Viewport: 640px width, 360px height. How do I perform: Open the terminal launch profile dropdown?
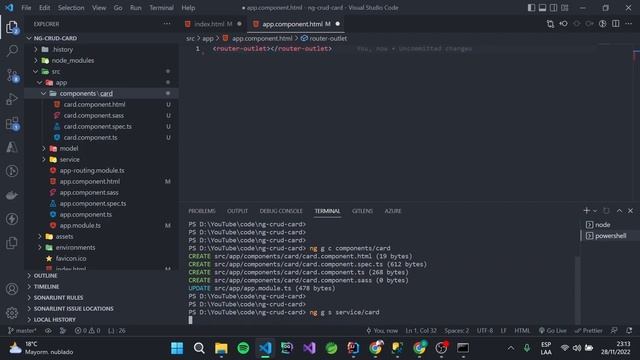pyautogui.click(x=595, y=211)
